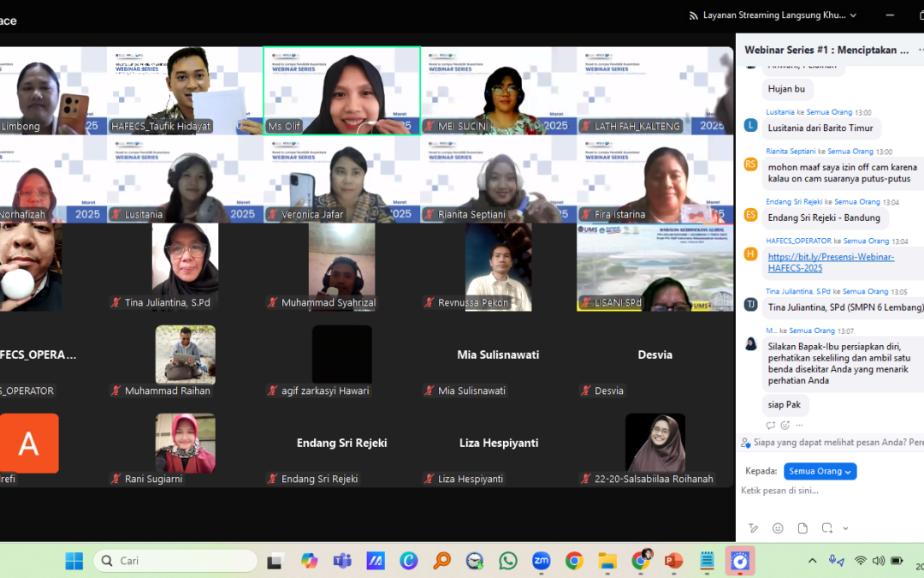Expand screenshot options arrow in chat toolbar
Viewport: 924px width, 578px height.
[845, 527]
